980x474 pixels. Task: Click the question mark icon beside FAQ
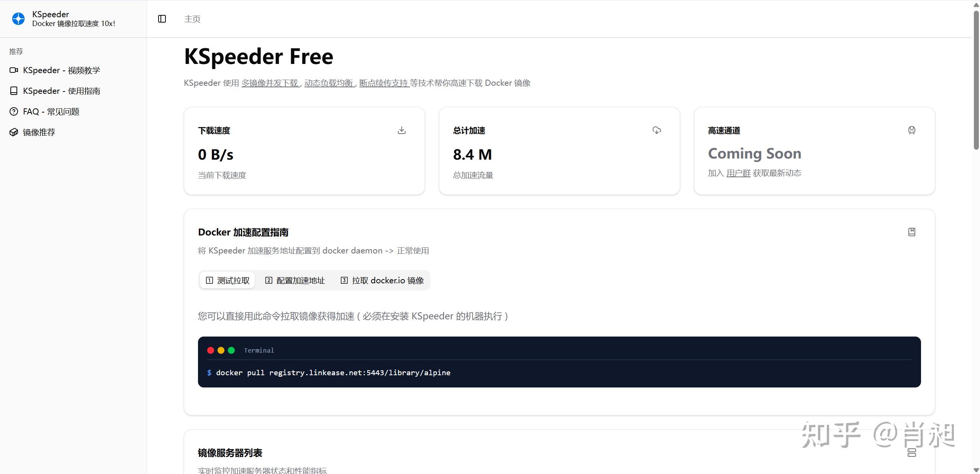click(13, 111)
